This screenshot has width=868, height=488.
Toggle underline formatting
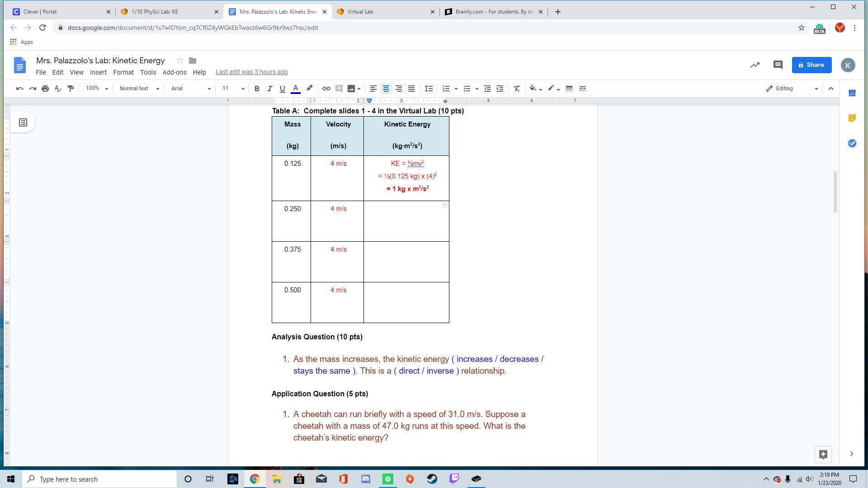(282, 89)
